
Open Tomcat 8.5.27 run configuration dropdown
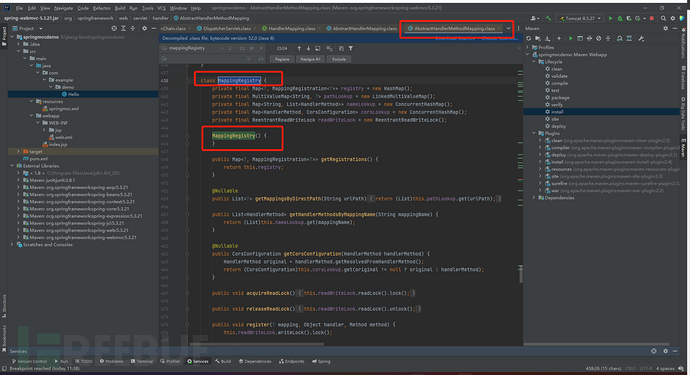[x=580, y=18]
